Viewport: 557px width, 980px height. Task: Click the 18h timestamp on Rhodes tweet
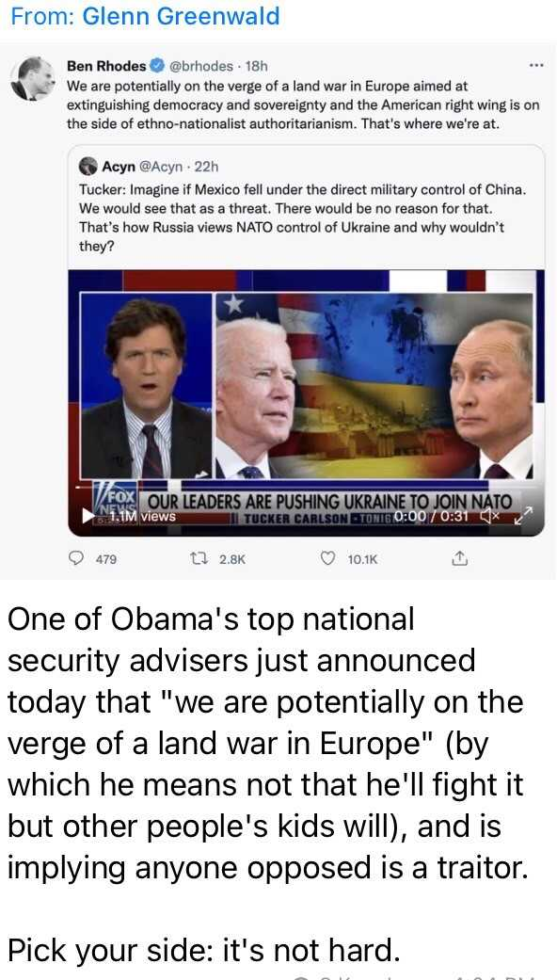[x=257, y=66]
